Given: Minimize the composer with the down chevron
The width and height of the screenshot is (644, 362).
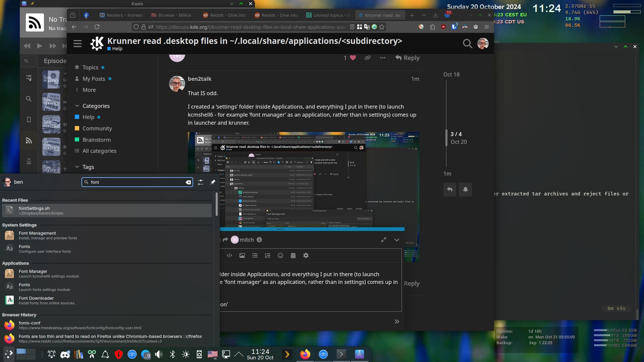Looking at the screenshot, I should click(x=397, y=240).
